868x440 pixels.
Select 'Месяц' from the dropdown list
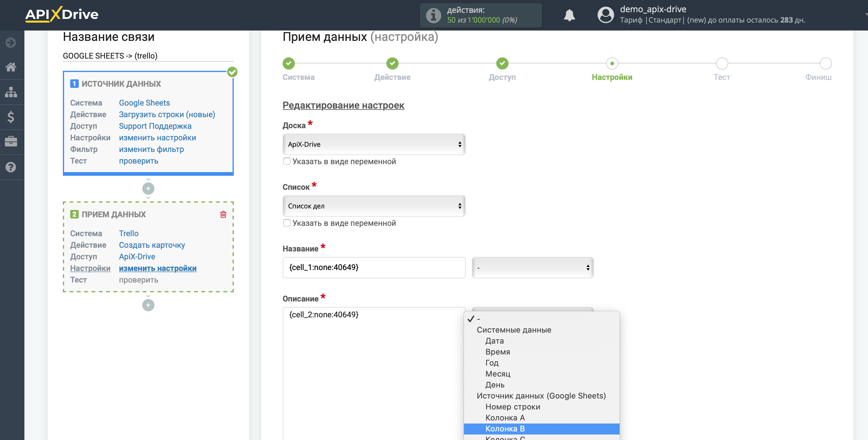point(541,374)
